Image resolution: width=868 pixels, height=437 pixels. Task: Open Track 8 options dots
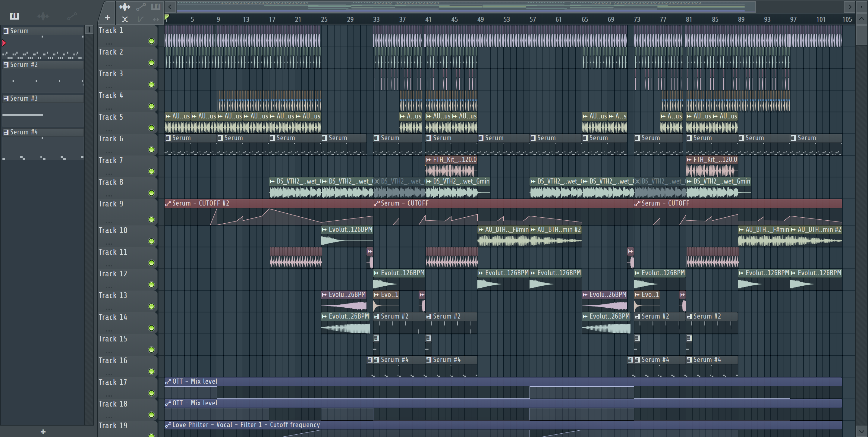point(109,196)
